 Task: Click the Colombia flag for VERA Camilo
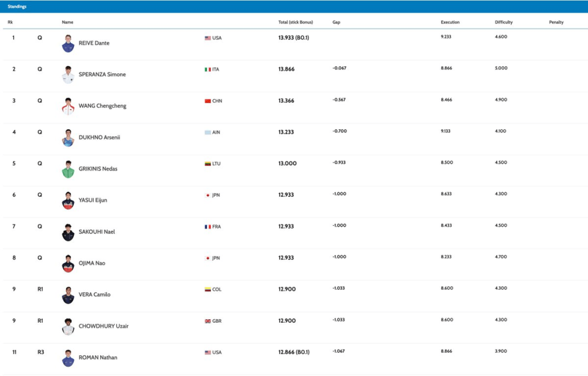point(208,289)
